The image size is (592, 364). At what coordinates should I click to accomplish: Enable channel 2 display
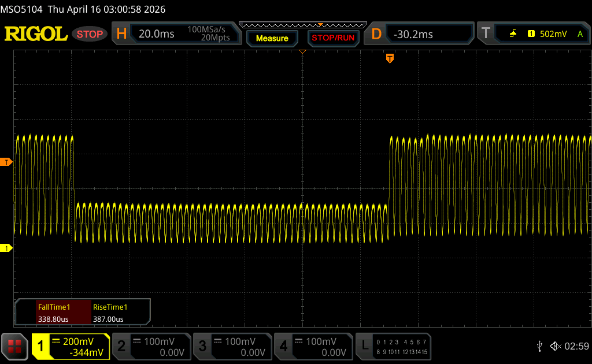(x=150, y=346)
